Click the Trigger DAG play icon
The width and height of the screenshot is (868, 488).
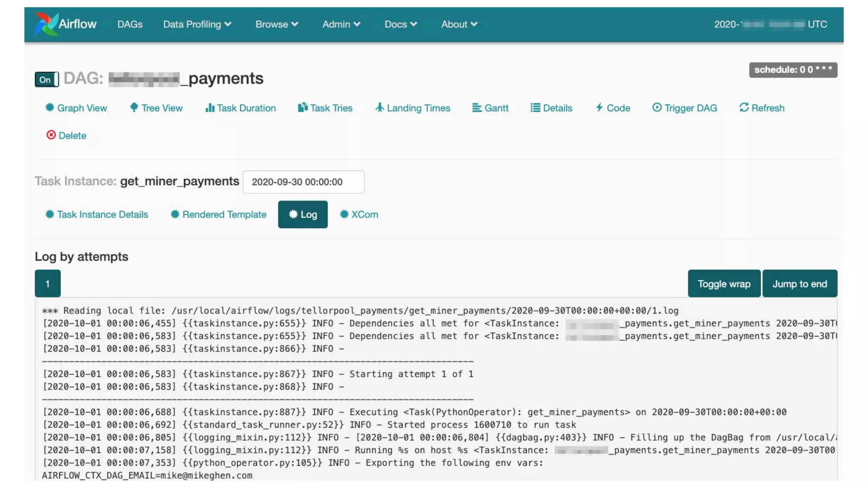tap(657, 108)
